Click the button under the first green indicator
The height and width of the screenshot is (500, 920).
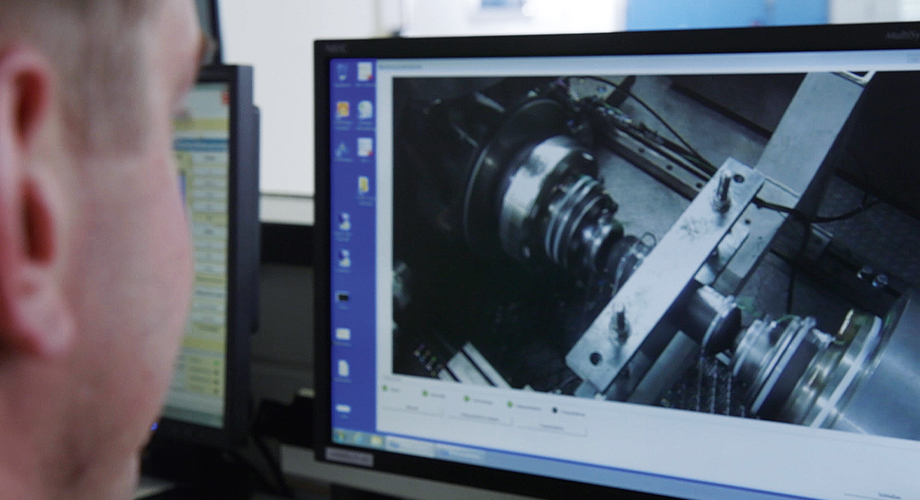click(412, 407)
